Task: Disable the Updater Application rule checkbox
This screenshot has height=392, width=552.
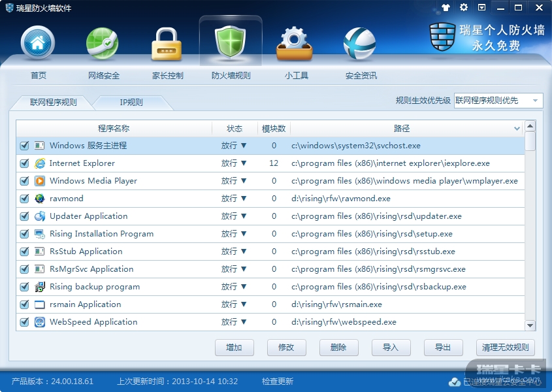Action: coord(24,216)
